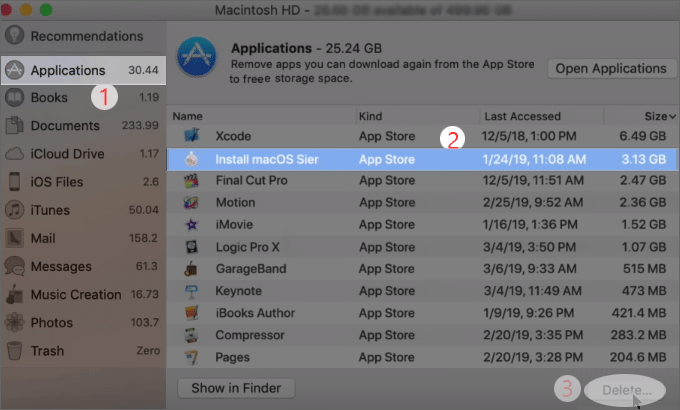The image size is (680, 410).
Task: Click the iTunes music note icon
Action: pos(15,210)
